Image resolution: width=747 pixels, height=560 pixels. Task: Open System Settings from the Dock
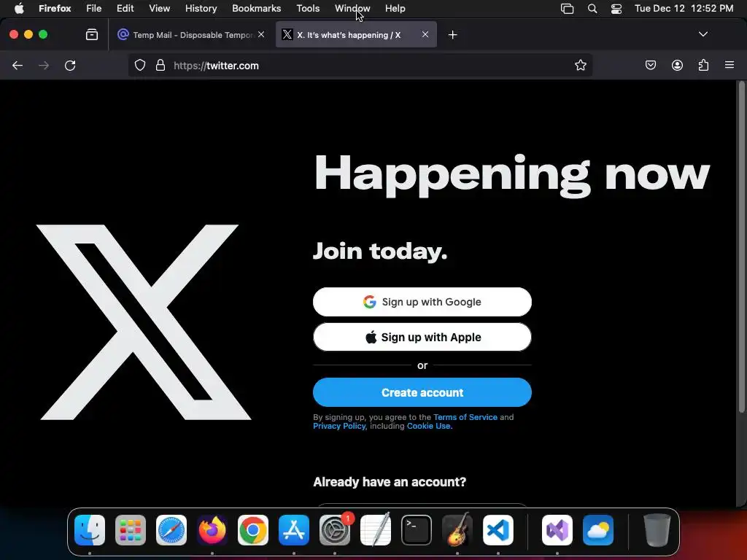tap(334, 530)
